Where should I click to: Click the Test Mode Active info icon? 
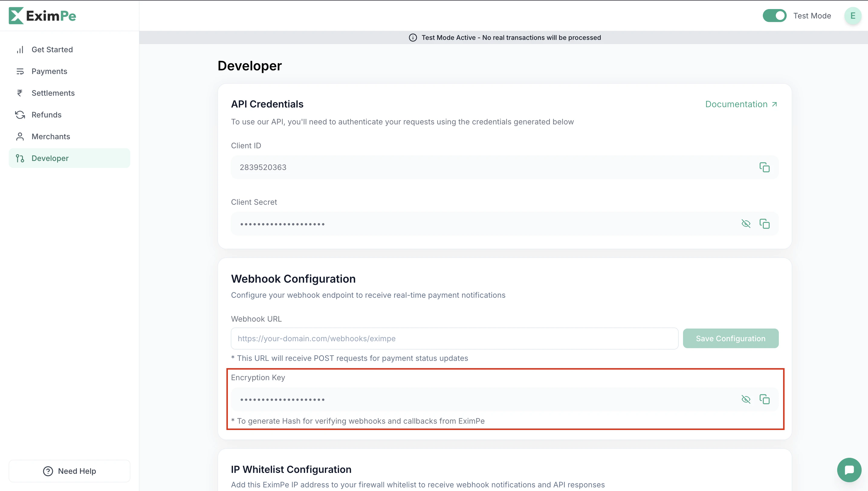413,37
